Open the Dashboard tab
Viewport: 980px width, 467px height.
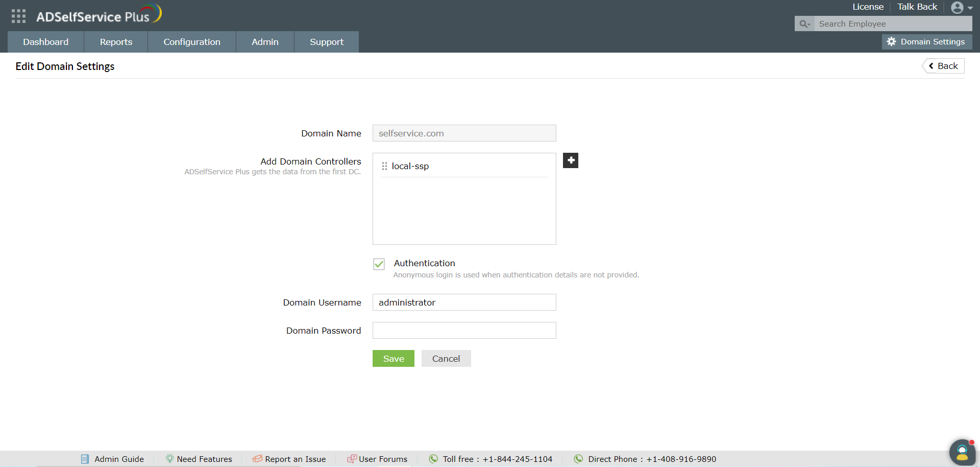pos(46,42)
